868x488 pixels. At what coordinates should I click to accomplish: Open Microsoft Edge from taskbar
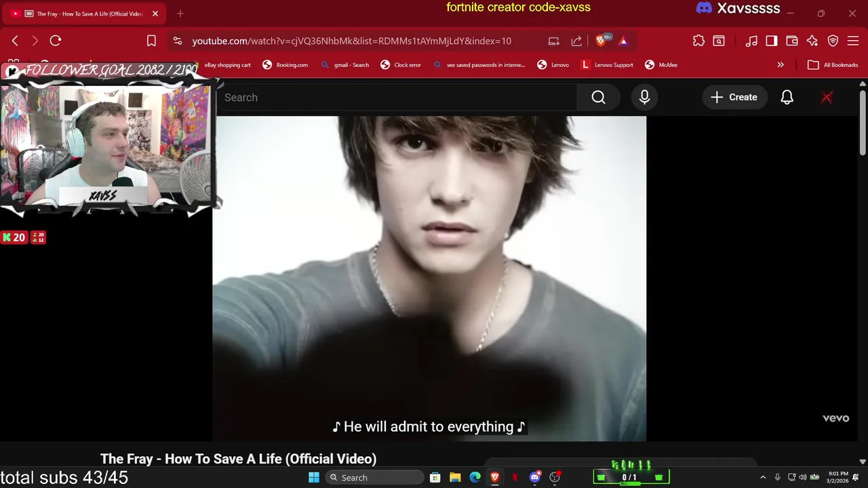tap(475, 478)
